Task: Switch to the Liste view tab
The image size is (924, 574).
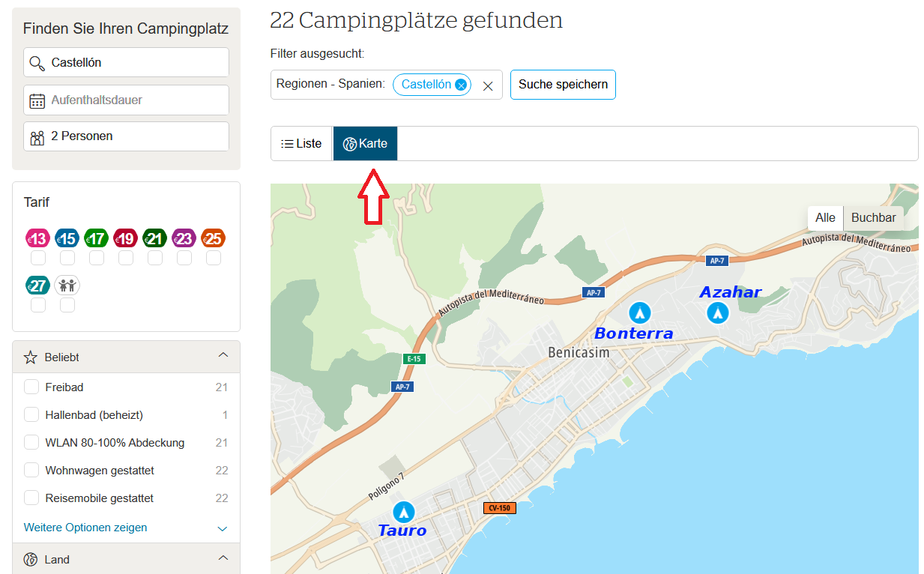Action: (x=301, y=144)
